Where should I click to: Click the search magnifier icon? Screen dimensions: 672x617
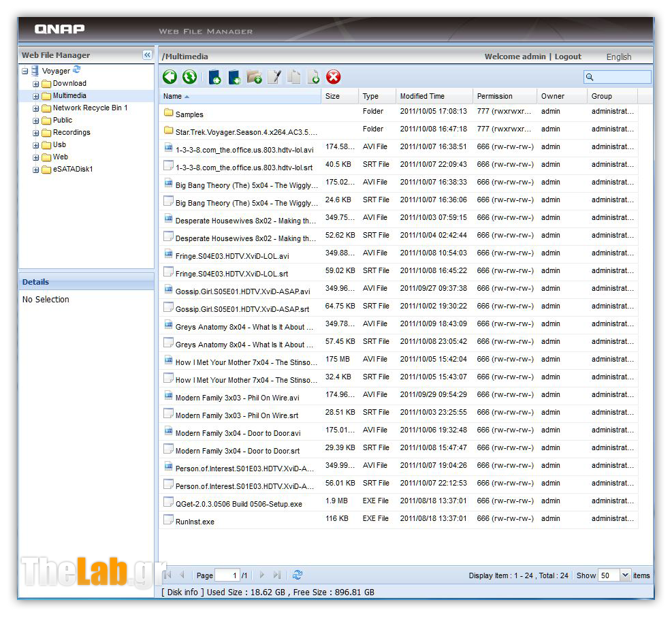click(590, 77)
